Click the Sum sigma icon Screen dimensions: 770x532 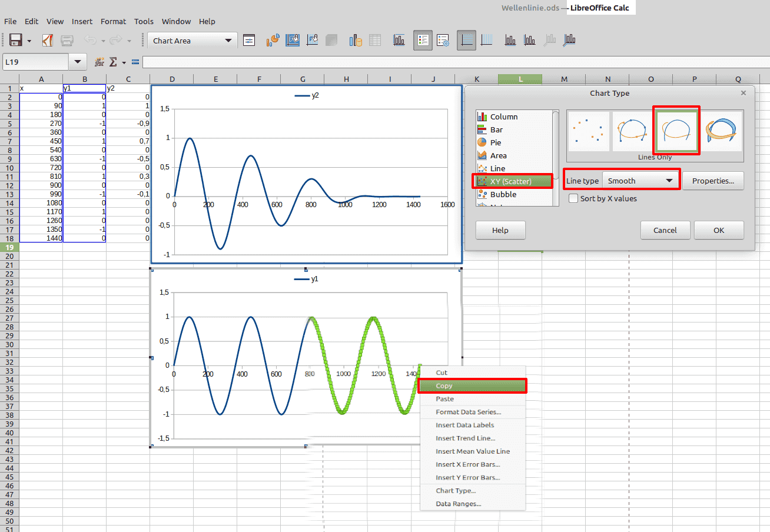(114, 62)
